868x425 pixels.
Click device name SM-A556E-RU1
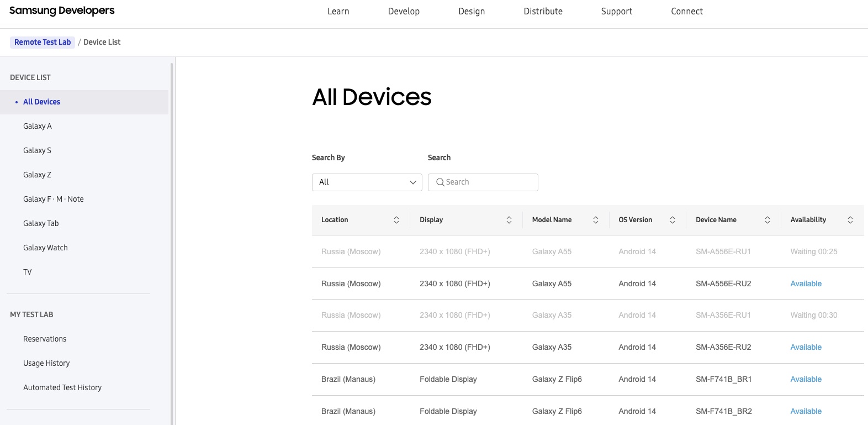tap(723, 252)
